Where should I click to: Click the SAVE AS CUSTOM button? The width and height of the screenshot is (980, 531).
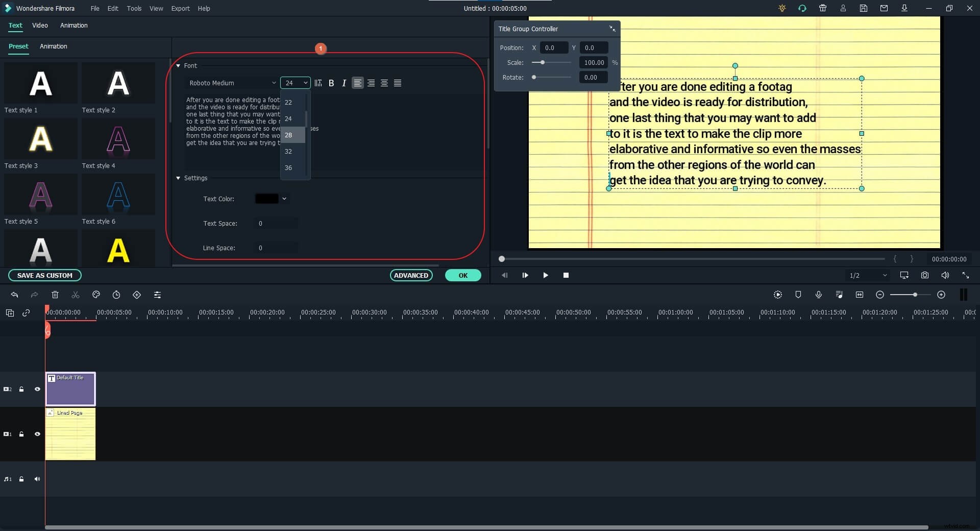coord(45,275)
